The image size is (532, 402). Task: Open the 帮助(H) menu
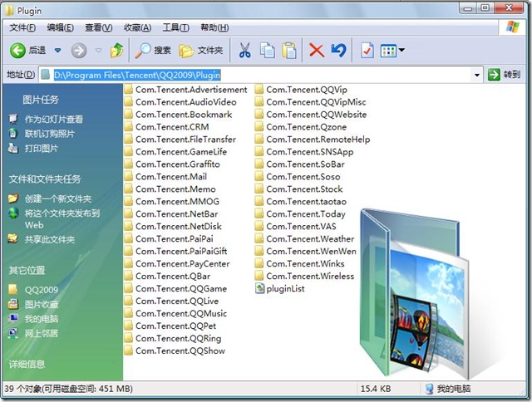tap(214, 27)
